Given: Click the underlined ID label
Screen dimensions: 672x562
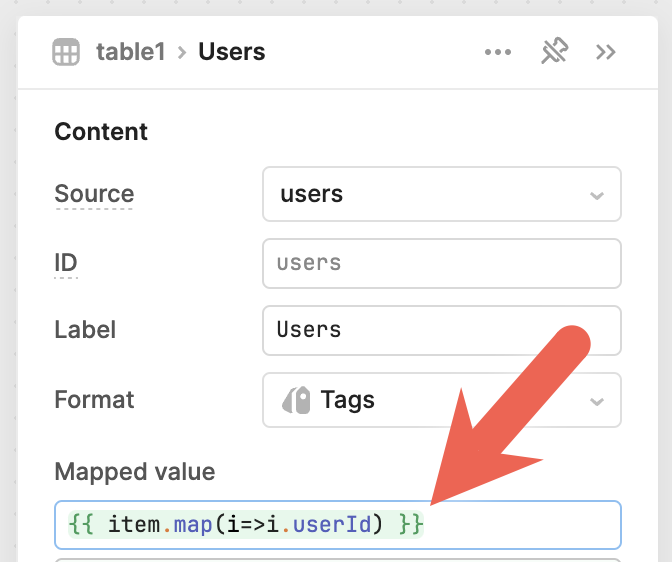Looking at the screenshot, I should (66, 263).
